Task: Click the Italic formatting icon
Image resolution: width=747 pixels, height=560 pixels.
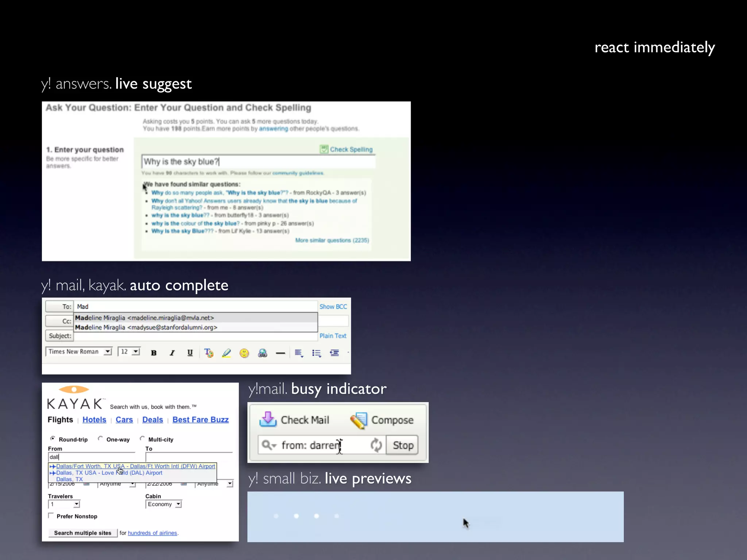Action: pyautogui.click(x=172, y=353)
